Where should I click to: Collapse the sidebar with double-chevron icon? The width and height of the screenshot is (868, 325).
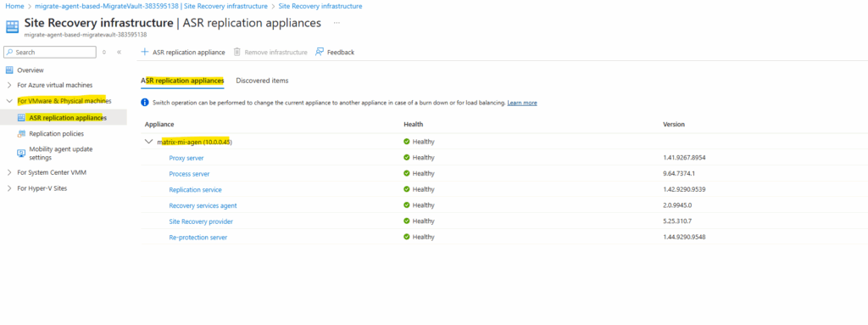pos(119,52)
